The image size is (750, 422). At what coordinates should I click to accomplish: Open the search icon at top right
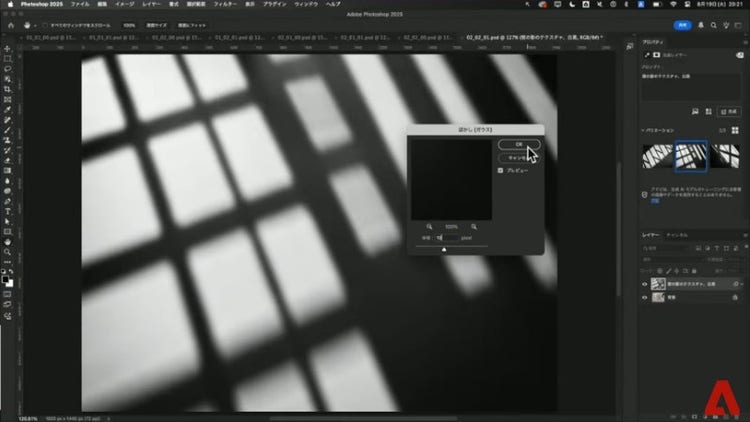[x=713, y=24]
